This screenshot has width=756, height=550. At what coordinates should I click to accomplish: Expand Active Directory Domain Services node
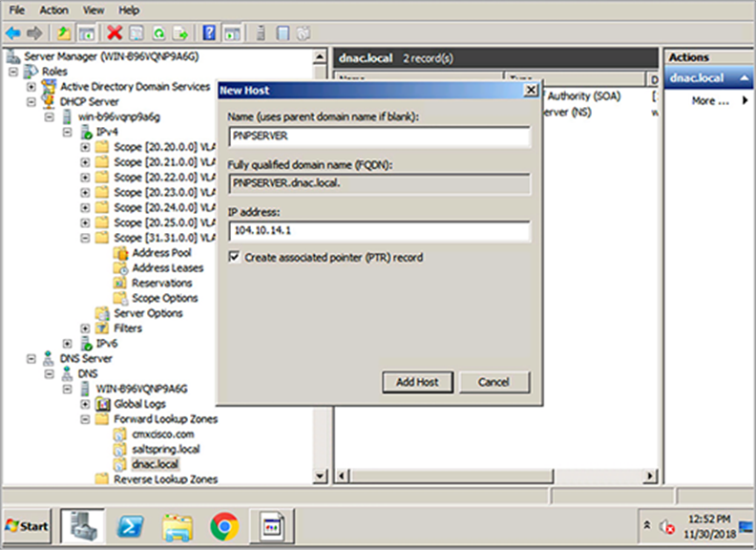(x=31, y=87)
